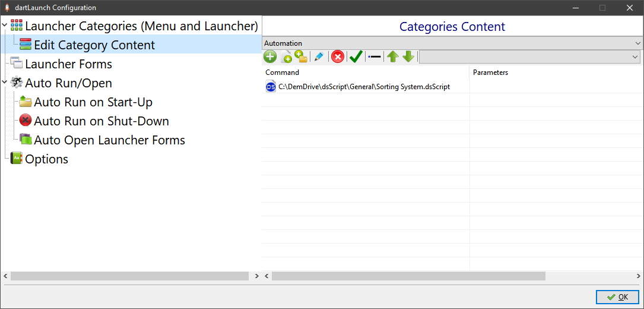Select Auto Run on Shut-Down item
The height and width of the screenshot is (309, 644).
101,121
